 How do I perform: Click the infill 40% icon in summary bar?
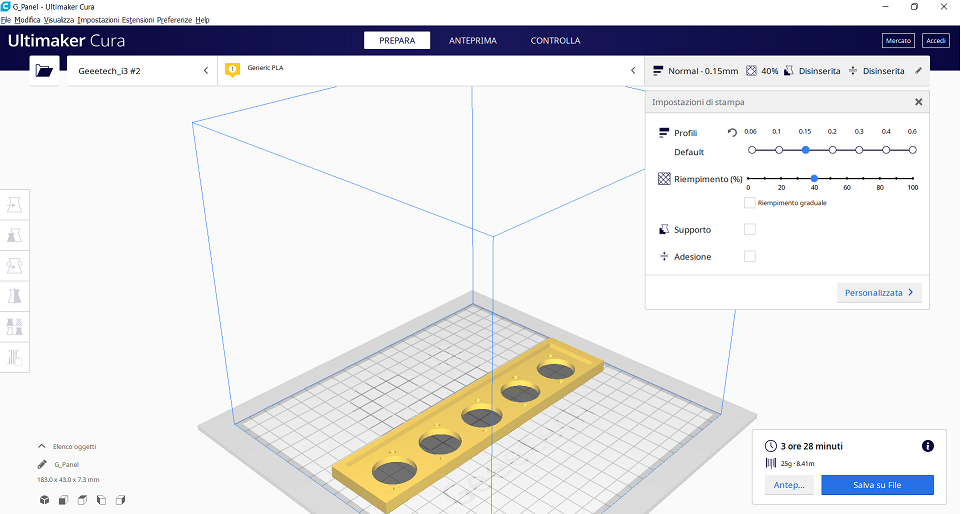point(751,70)
